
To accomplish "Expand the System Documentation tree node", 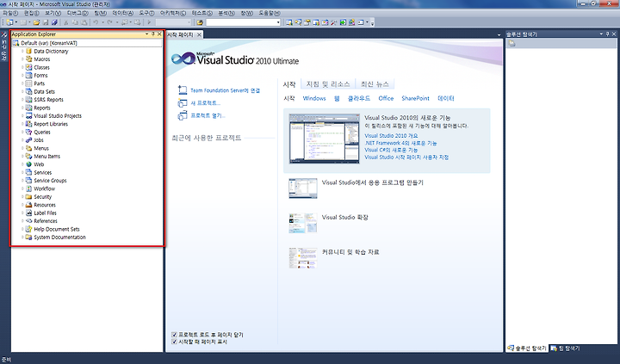I will click(22, 238).
